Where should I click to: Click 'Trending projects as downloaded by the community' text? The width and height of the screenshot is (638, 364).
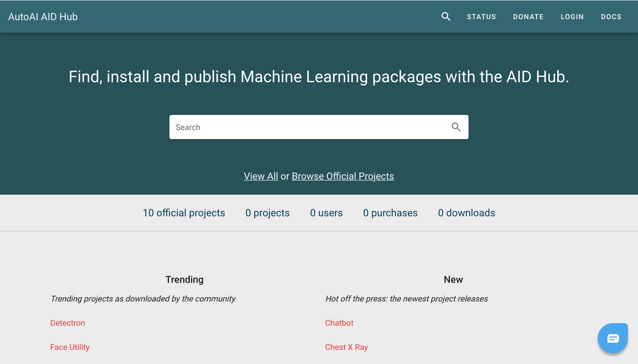[143, 299]
